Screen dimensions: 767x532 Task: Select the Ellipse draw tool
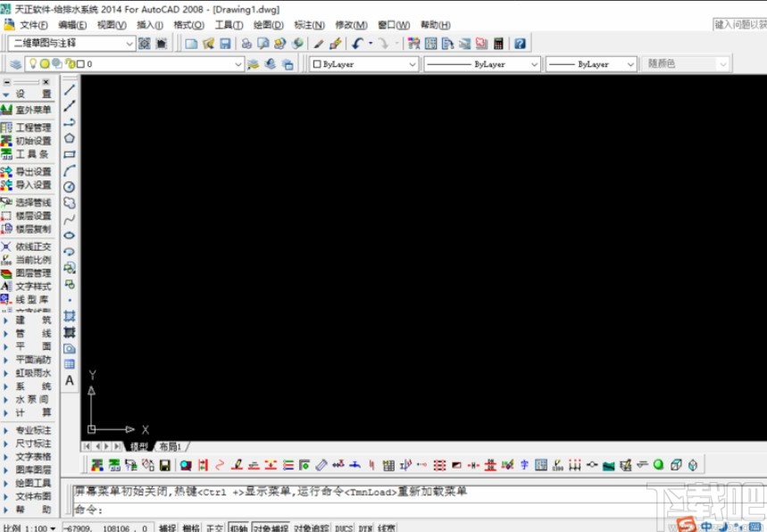coord(70,235)
